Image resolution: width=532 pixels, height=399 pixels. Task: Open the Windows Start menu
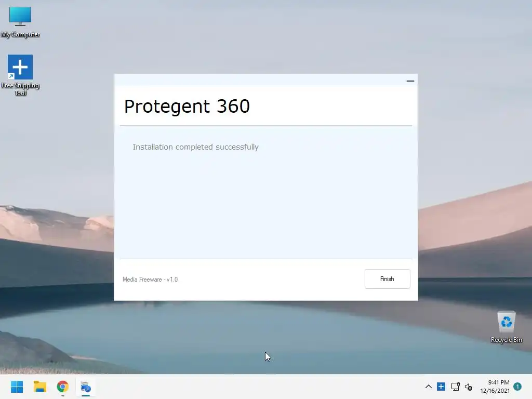pos(17,387)
